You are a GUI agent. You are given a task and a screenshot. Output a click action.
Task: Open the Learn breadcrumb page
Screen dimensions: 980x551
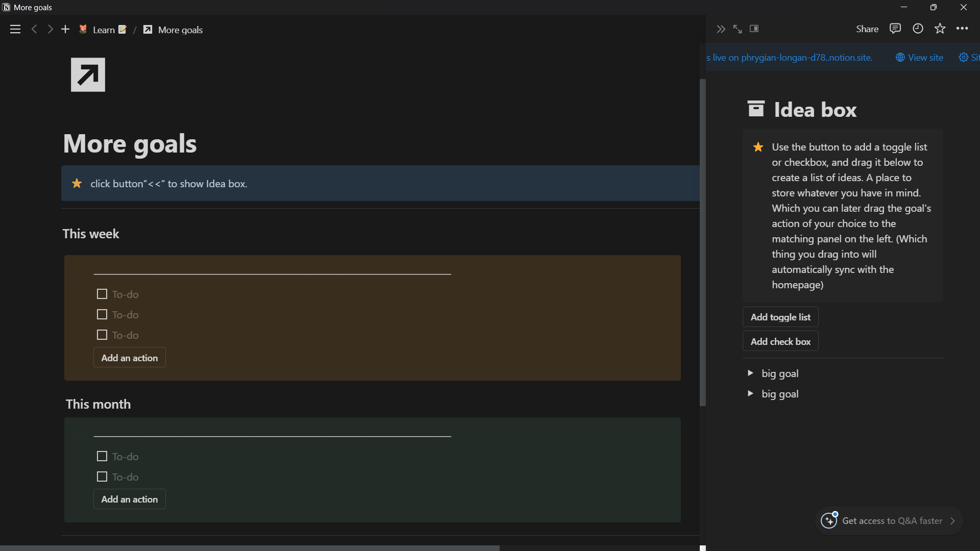[x=104, y=30]
